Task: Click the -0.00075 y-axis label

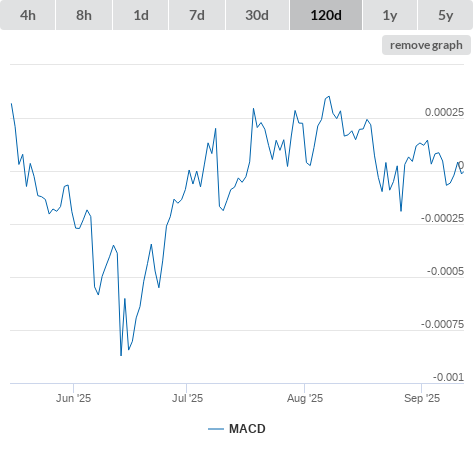Action: click(x=442, y=324)
